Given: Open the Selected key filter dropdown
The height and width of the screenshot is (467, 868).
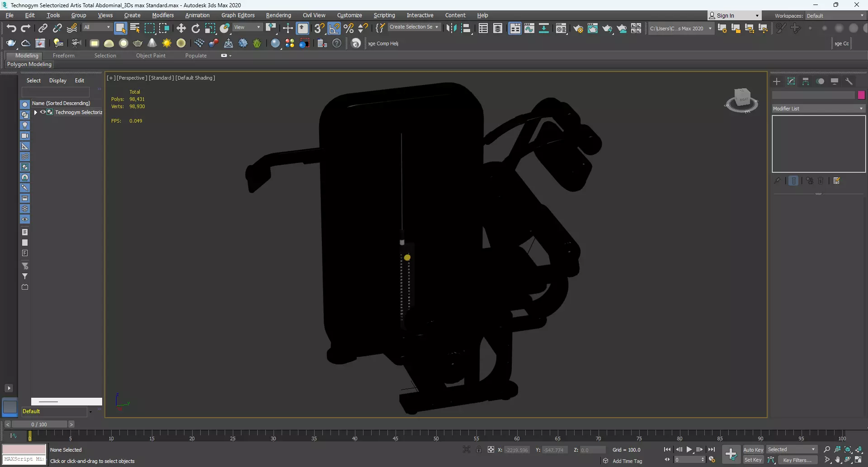Looking at the screenshot, I should click(792, 449).
